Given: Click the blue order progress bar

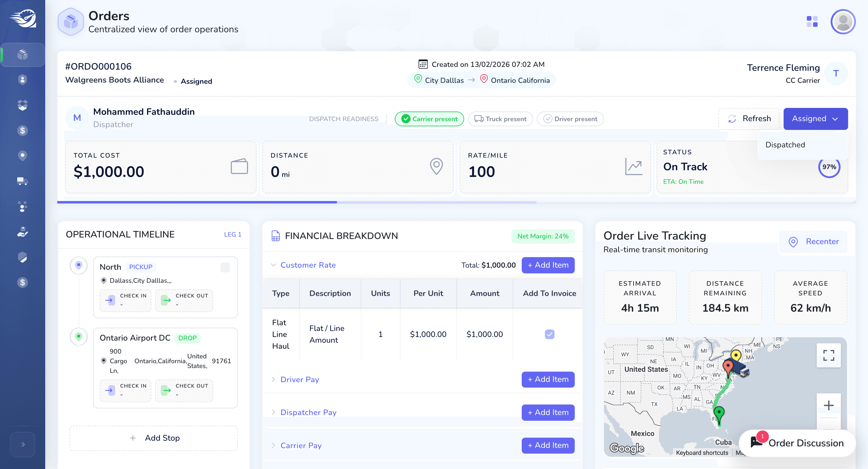Looking at the screenshot, I should (197, 202).
